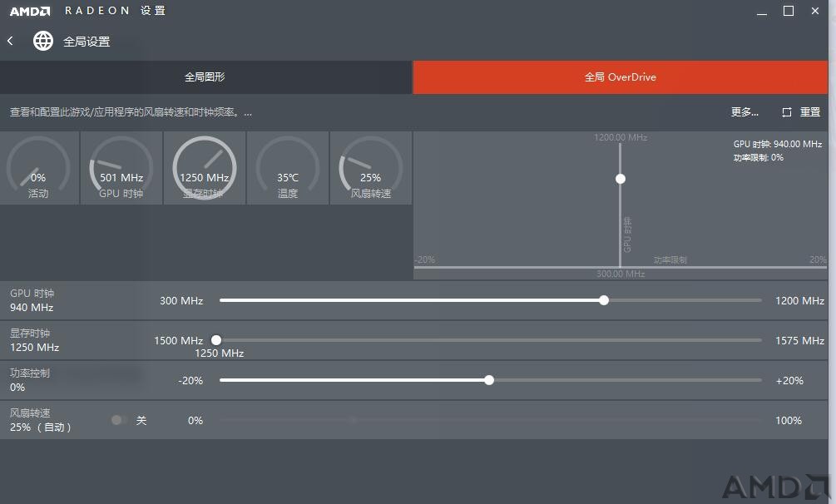Open the 活动 activity gauge
The width and height of the screenshot is (836, 504).
(39, 168)
